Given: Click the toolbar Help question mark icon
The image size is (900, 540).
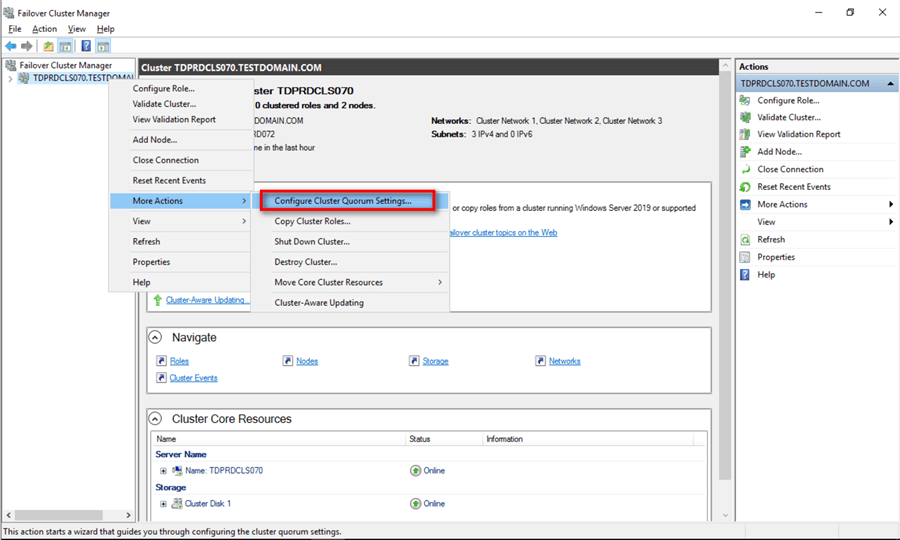Looking at the screenshot, I should tap(86, 46).
